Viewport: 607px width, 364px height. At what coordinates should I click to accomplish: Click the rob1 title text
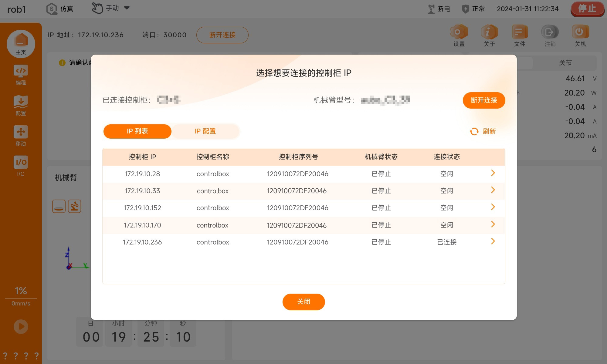16,9
